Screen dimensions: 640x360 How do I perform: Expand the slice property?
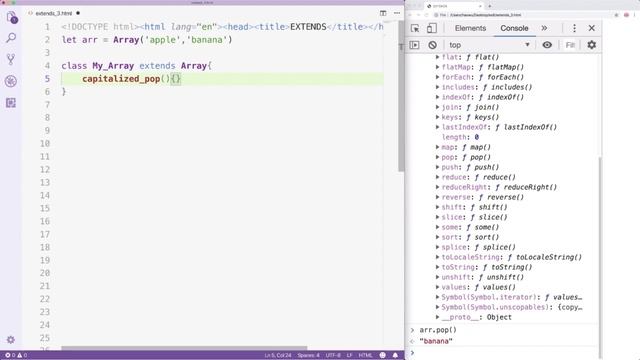pos(438,217)
